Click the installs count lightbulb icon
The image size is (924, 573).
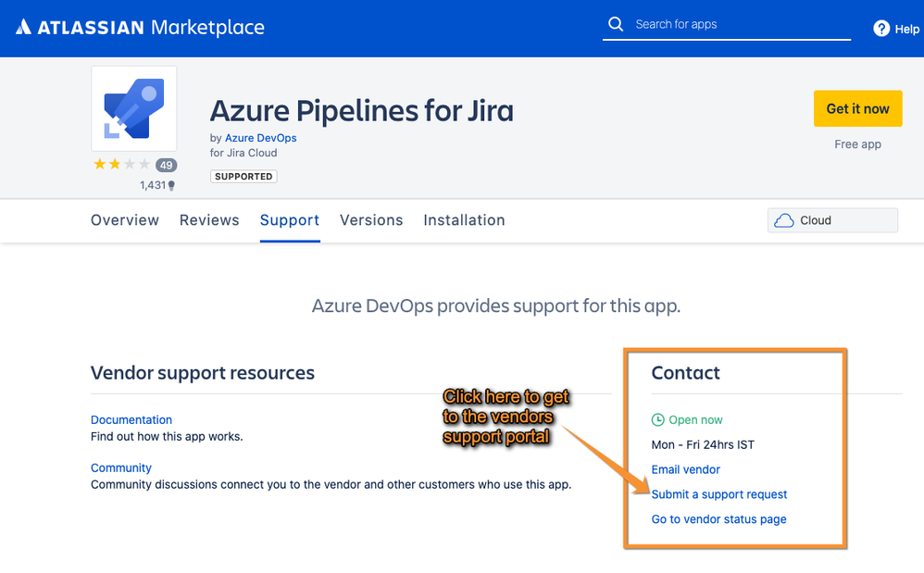point(171,185)
